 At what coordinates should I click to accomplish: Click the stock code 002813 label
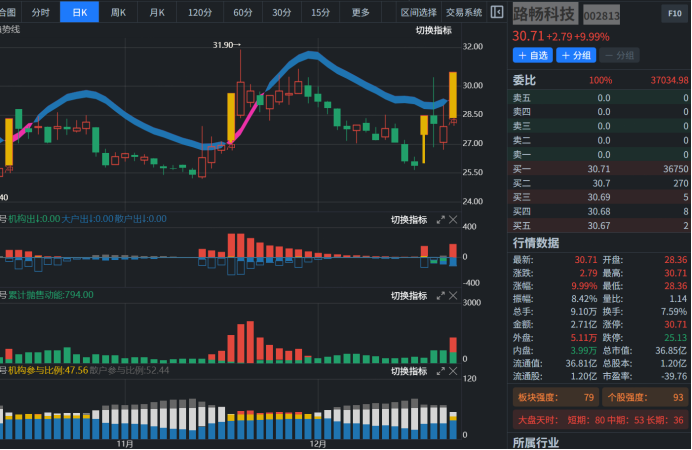pyautogui.click(x=602, y=17)
